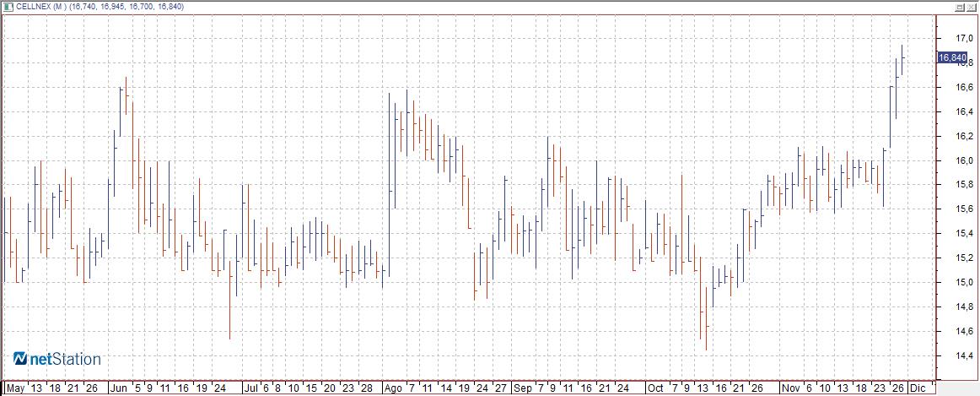Click the 16,0 price axis label
The height and width of the screenshot is (396, 980).
pyautogui.click(x=964, y=160)
